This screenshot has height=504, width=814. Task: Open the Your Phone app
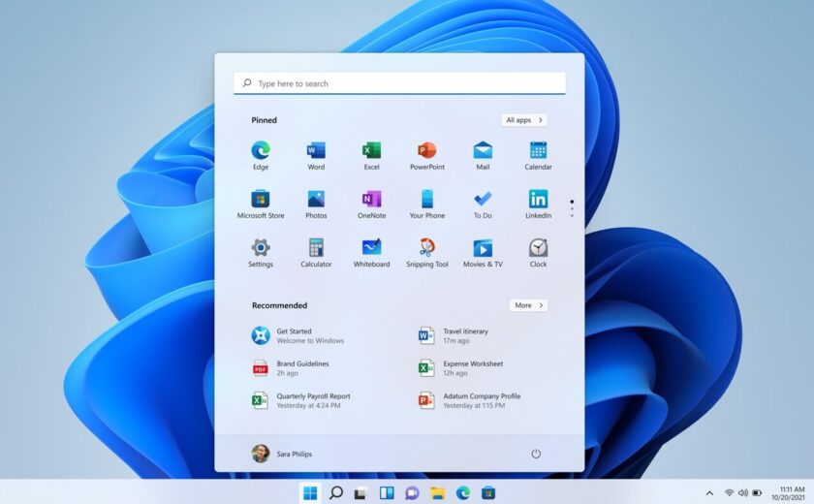click(427, 204)
